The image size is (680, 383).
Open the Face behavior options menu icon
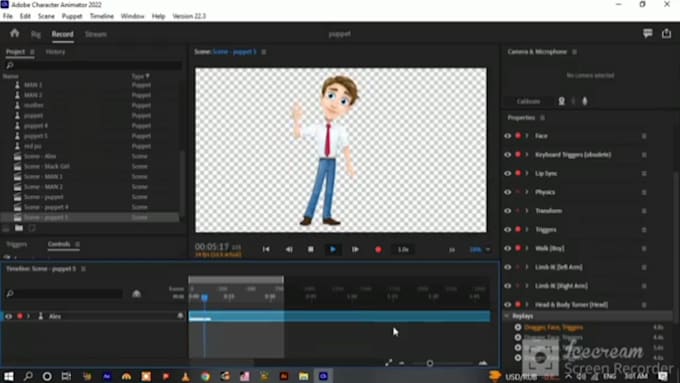(644, 136)
